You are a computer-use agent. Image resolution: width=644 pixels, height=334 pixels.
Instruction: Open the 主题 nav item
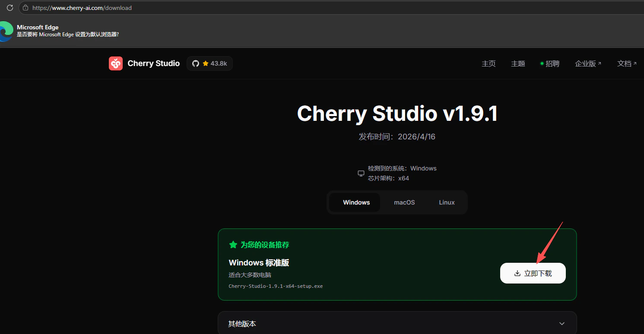pyautogui.click(x=518, y=63)
